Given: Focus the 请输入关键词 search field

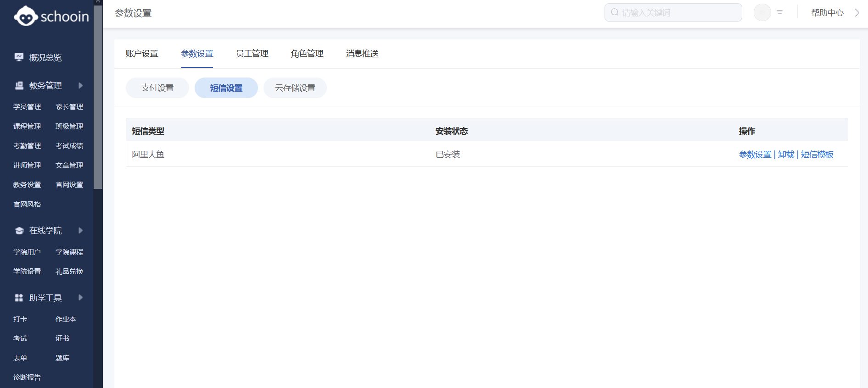Looking at the screenshot, I should [x=673, y=12].
